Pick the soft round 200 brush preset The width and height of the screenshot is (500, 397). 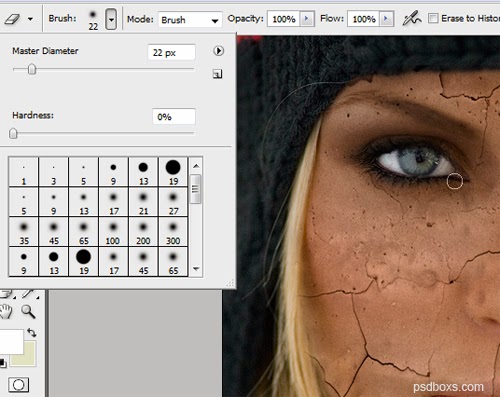pyautogui.click(x=143, y=232)
